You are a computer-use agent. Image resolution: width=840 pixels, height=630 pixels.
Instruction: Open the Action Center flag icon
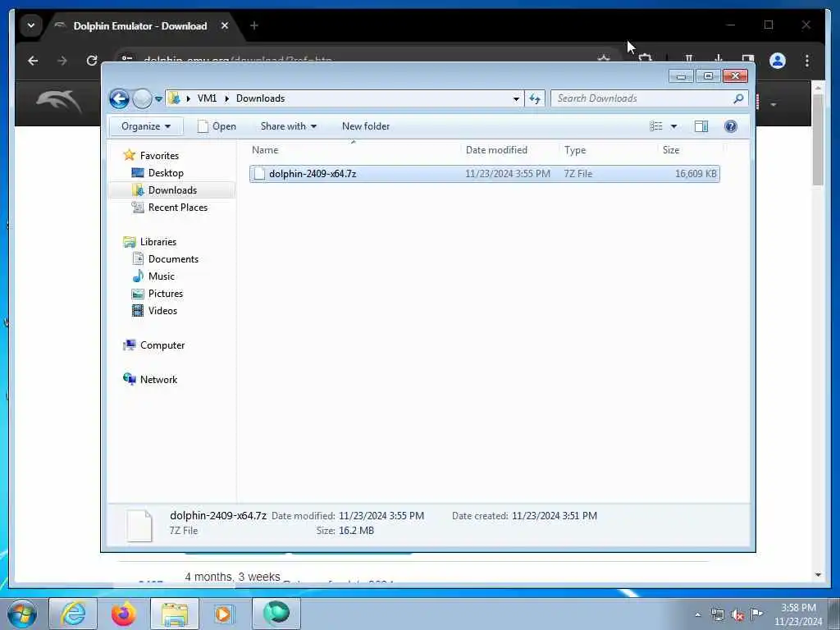(x=756, y=614)
